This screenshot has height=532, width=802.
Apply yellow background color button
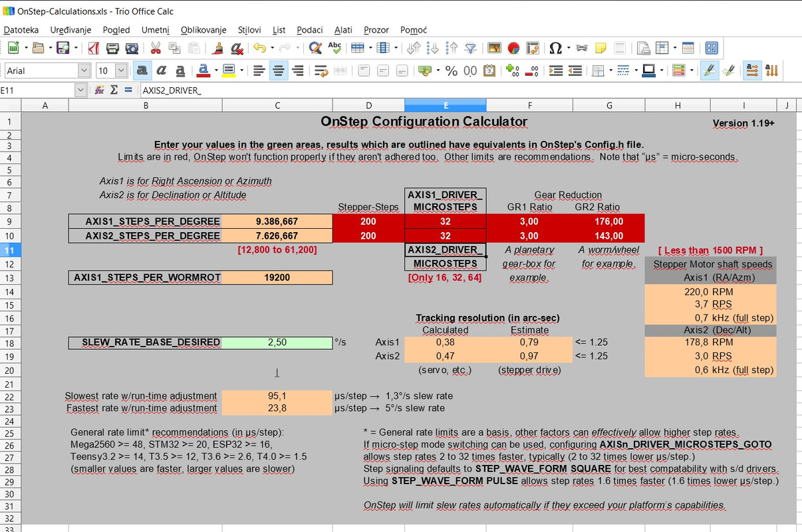(x=229, y=70)
